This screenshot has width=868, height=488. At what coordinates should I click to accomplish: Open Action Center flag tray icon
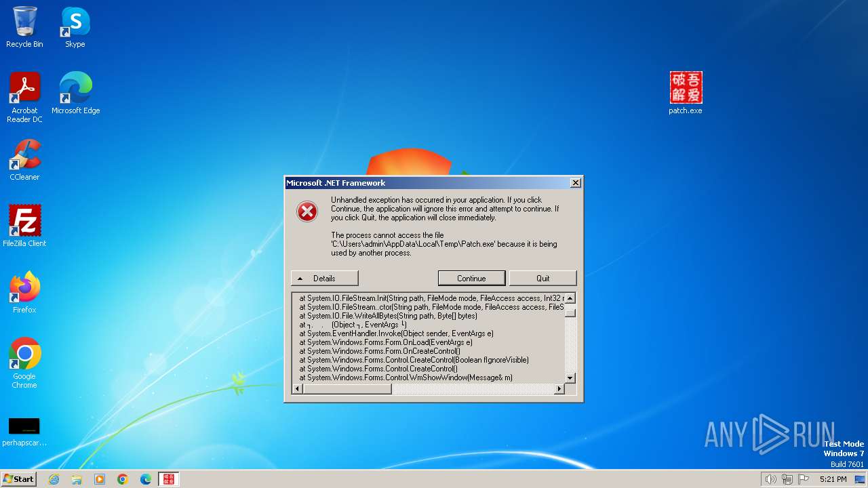[804, 479]
